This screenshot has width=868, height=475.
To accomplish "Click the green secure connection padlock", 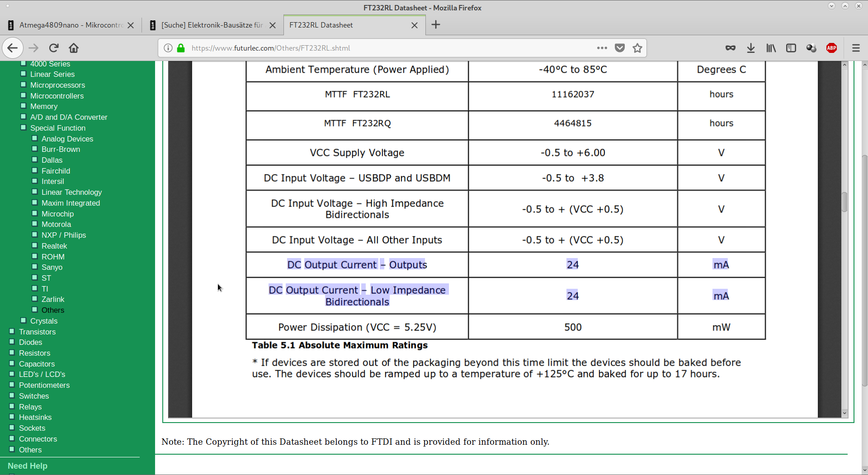I will pyautogui.click(x=181, y=48).
